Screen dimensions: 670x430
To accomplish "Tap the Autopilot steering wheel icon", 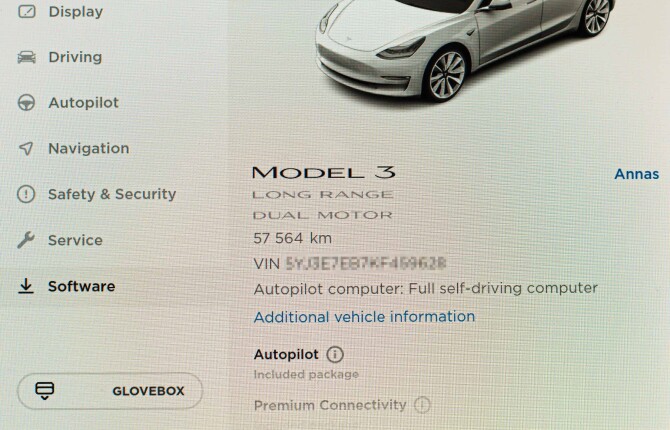I will point(26,103).
